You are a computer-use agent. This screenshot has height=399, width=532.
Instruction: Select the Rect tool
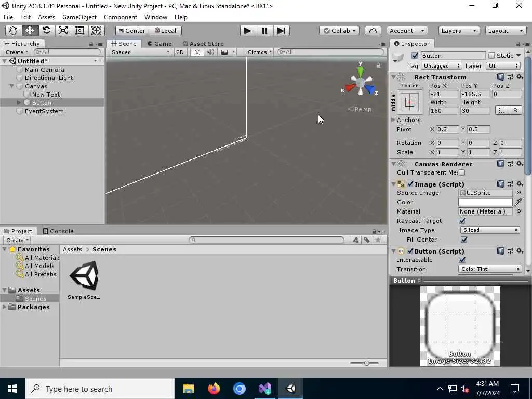tap(79, 31)
